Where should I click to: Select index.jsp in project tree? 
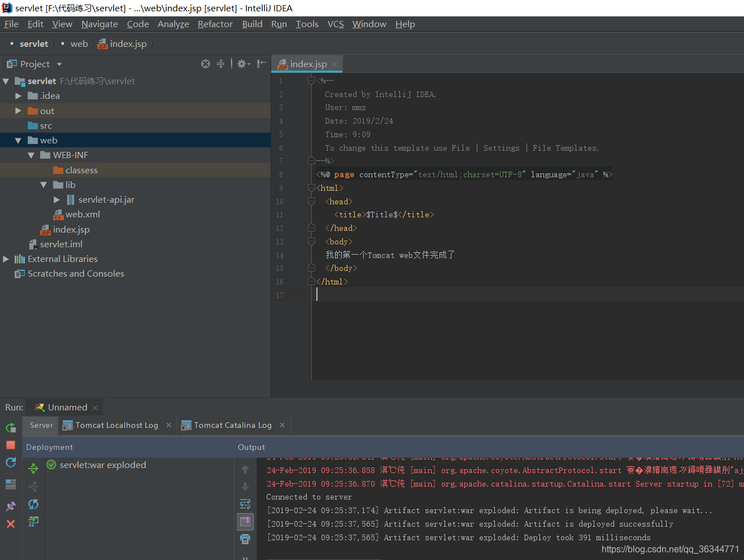tap(71, 229)
